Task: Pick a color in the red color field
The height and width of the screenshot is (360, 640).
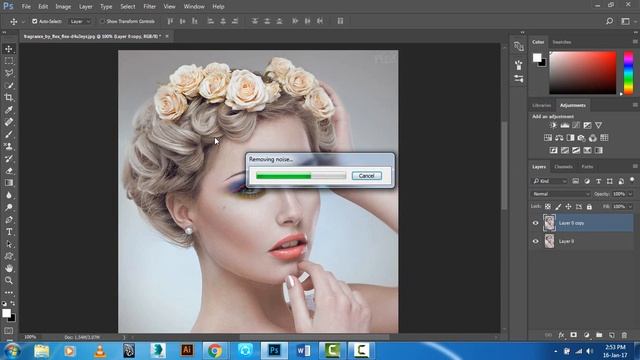Action: pos(582,73)
